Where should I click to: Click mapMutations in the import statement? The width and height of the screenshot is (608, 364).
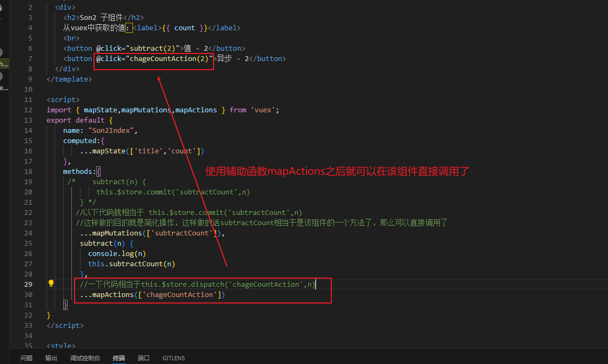(x=146, y=110)
